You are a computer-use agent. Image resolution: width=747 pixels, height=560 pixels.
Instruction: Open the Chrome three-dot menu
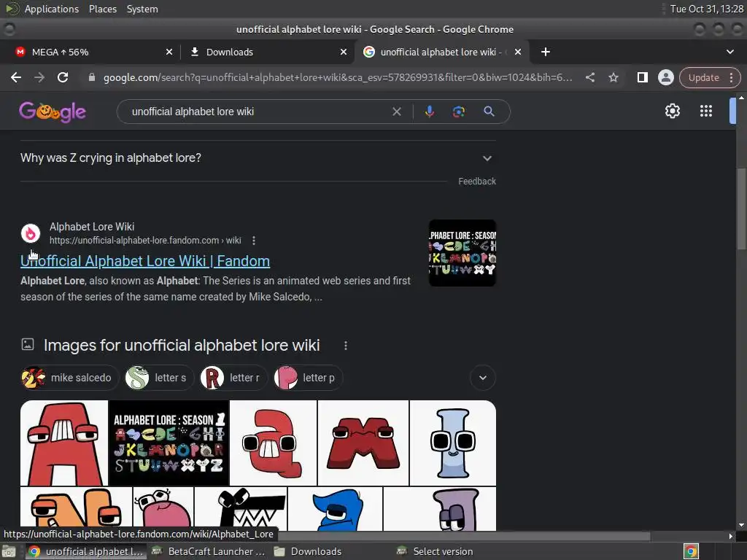click(731, 77)
